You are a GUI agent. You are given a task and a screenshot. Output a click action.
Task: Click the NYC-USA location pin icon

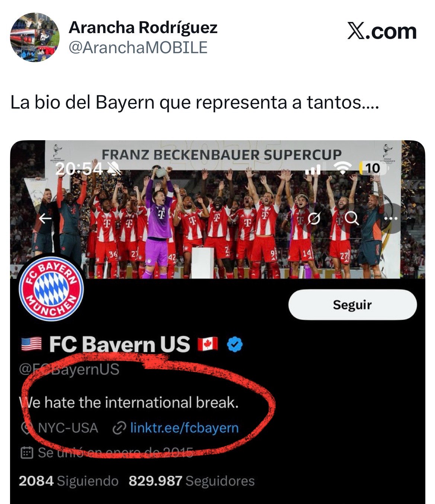coord(26,428)
